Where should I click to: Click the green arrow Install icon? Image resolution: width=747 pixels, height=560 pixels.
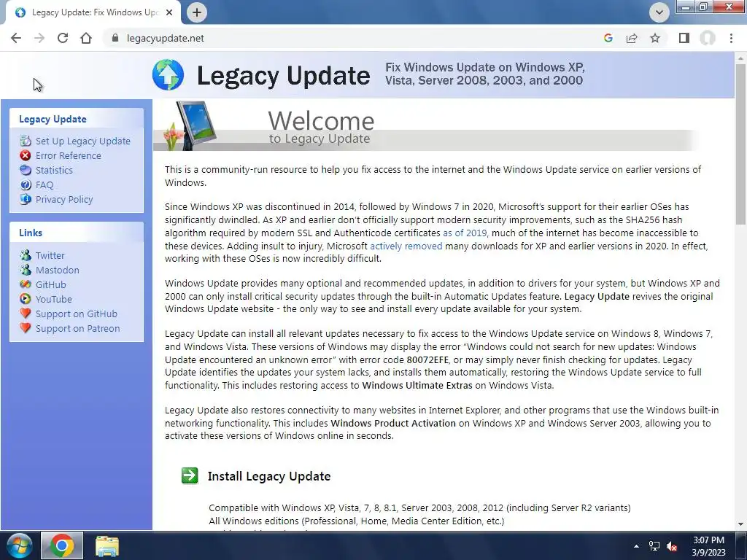pos(190,475)
